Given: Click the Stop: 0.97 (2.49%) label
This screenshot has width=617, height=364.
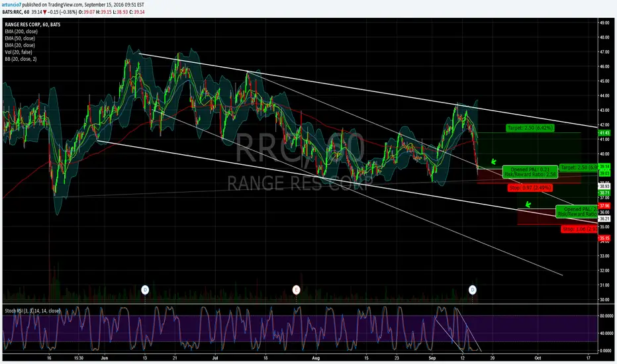Looking at the screenshot, I should click(x=530, y=188).
